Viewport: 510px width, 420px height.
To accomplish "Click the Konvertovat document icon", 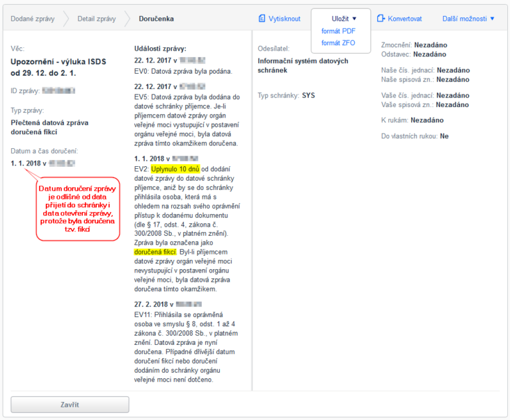I will tap(381, 19).
